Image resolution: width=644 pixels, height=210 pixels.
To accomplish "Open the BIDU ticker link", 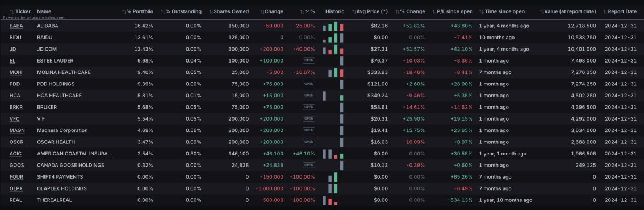I will (x=15, y=38).
